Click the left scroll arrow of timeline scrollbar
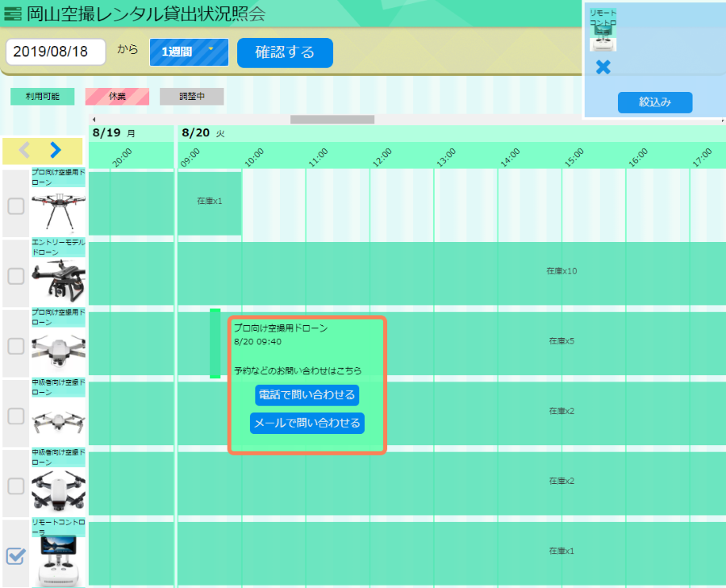726x588 pixels. pyautogui.click(x=94, y=119)
